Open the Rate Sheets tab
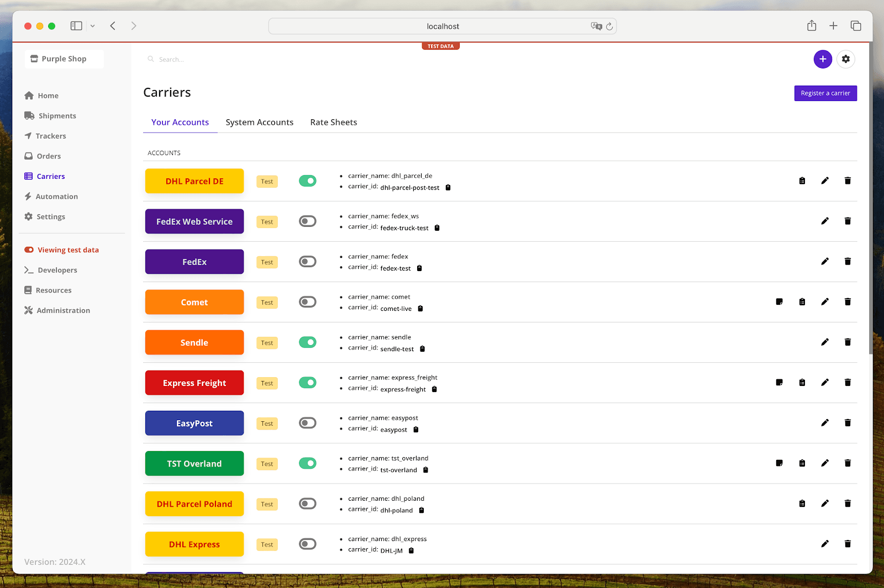 point(333,122)
